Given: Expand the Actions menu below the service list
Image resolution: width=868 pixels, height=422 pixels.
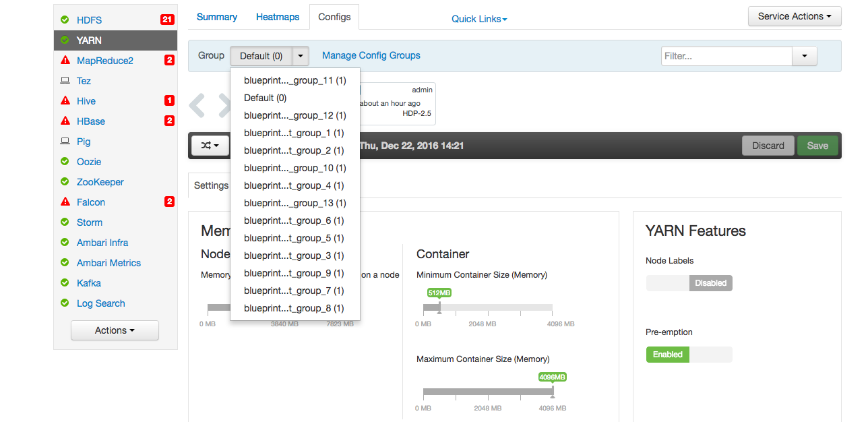Looking at the screenshot, I should pos(115,330).
